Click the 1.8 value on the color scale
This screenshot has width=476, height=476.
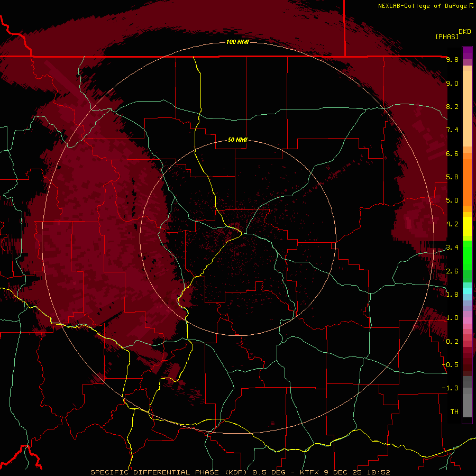452,295
